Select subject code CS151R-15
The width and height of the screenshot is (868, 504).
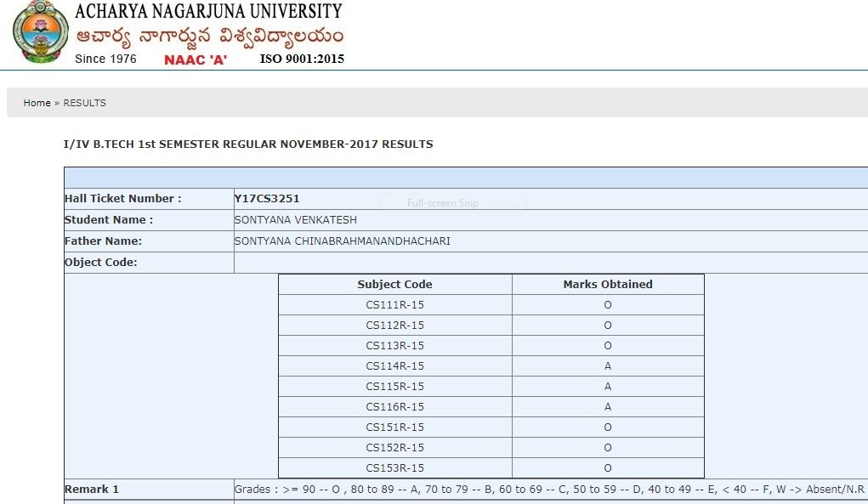(x=394, y=428)
